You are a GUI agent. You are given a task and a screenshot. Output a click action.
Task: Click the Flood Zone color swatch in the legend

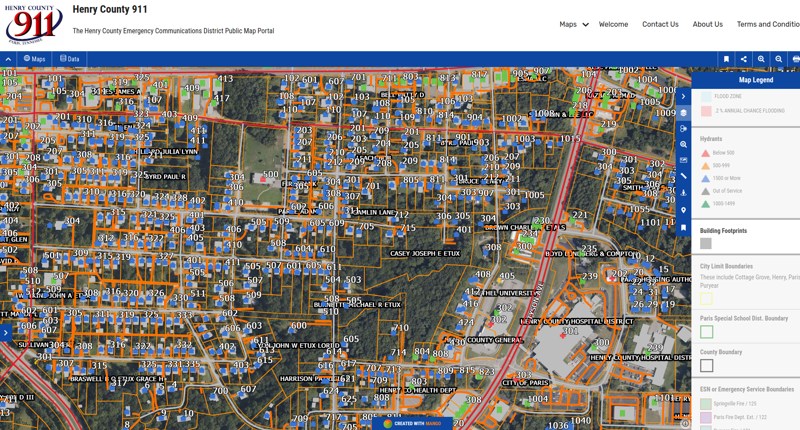(706, 96)
